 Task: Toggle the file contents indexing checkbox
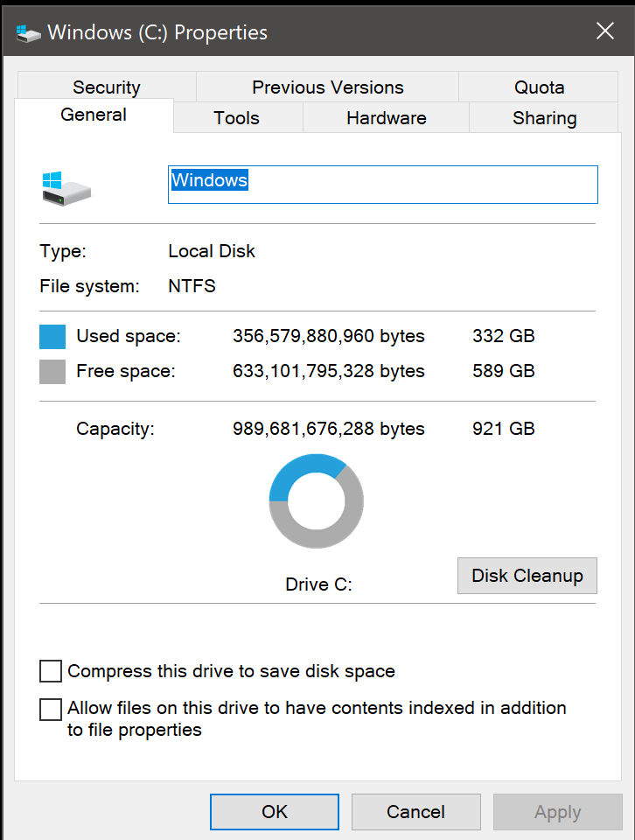[x=52, y=709]
